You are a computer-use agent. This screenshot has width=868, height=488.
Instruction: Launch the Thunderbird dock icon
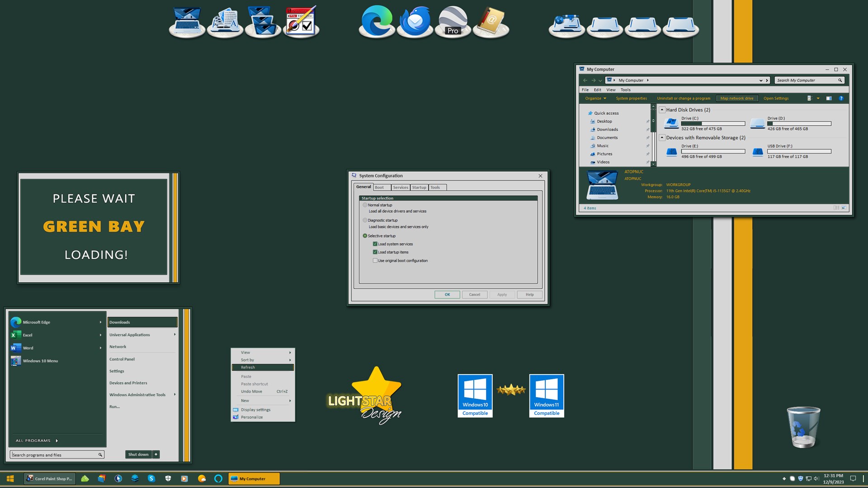click(414, 21)
